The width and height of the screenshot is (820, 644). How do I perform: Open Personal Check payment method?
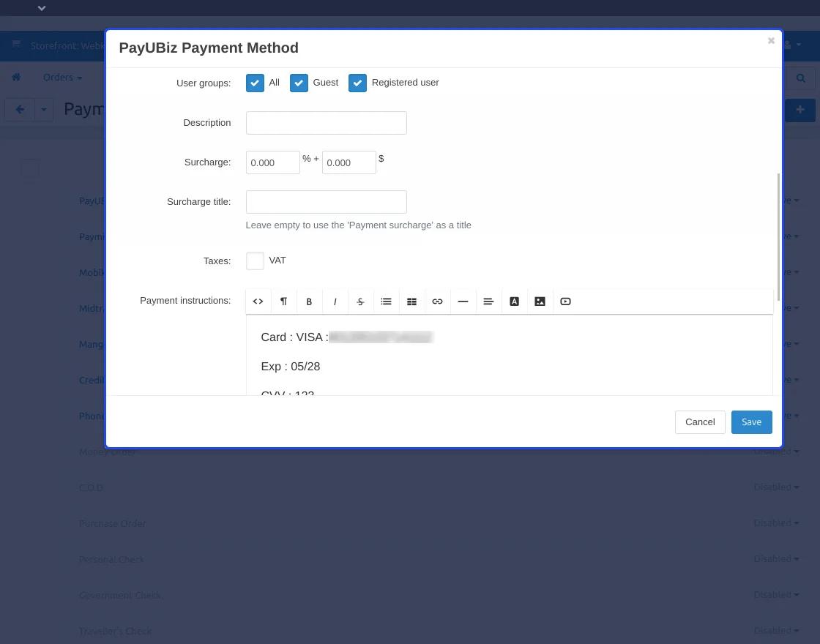point(111,560)
